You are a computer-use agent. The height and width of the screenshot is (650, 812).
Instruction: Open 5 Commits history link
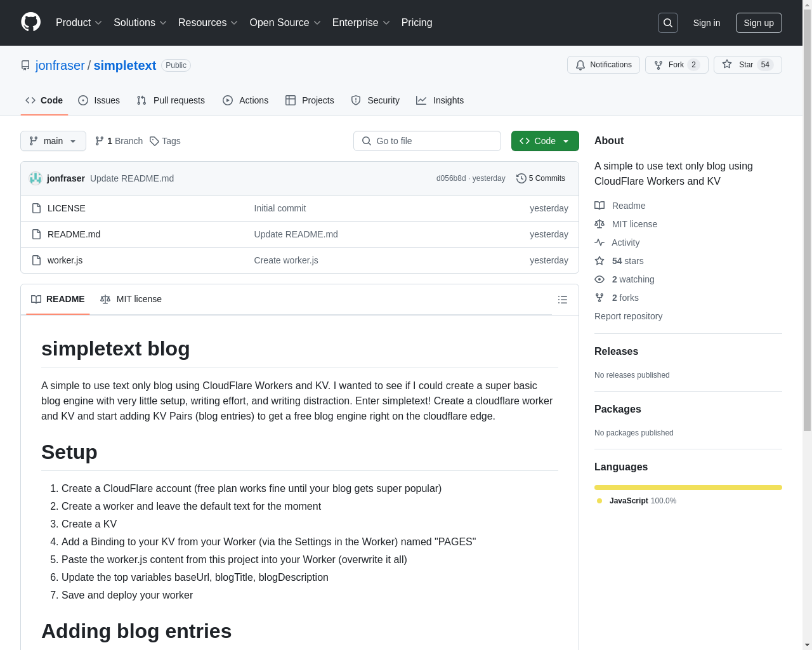(x=540, y=178)
